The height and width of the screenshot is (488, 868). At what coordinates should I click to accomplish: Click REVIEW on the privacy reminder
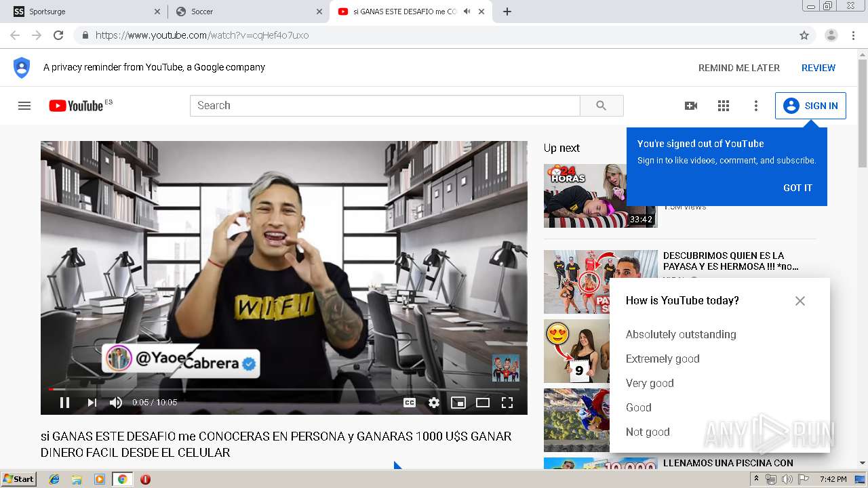818,68
